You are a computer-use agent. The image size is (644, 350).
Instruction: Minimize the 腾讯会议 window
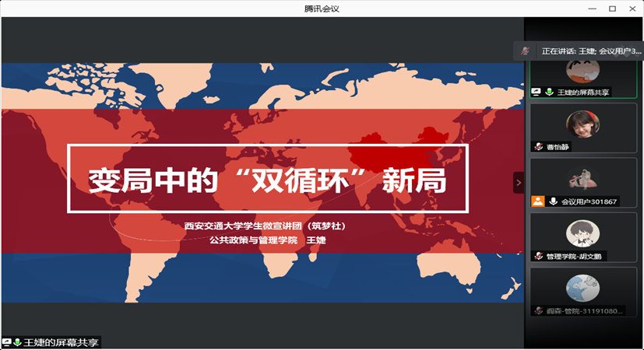point(590,9)
